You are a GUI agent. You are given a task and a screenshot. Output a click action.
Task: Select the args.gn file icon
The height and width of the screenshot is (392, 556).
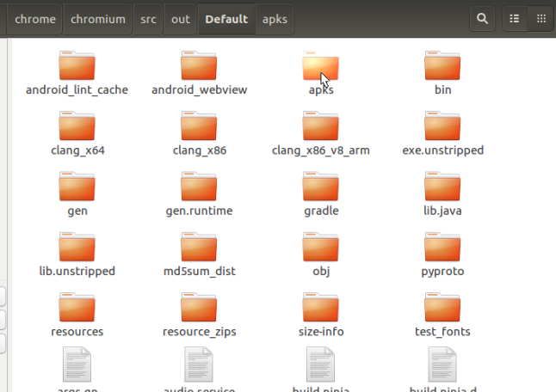tap(77, 364)
